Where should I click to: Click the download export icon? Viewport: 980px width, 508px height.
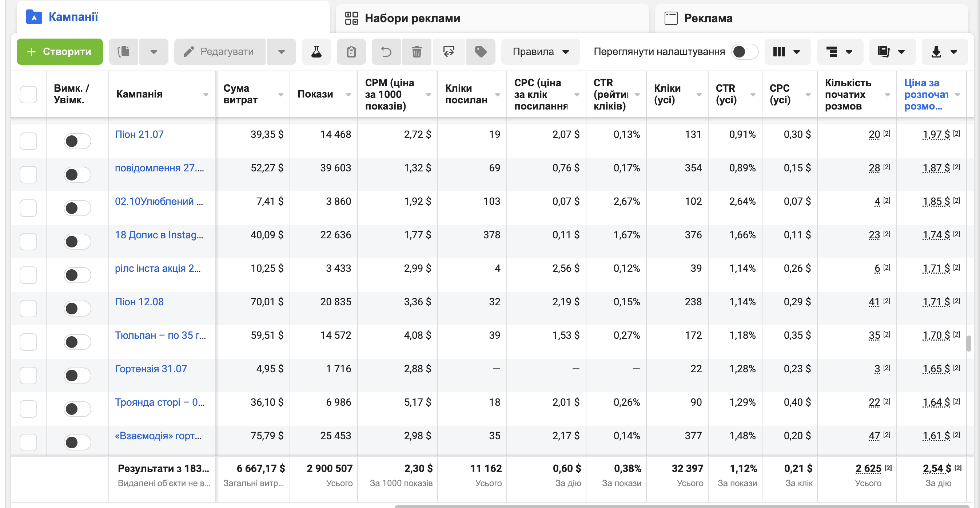936,51
